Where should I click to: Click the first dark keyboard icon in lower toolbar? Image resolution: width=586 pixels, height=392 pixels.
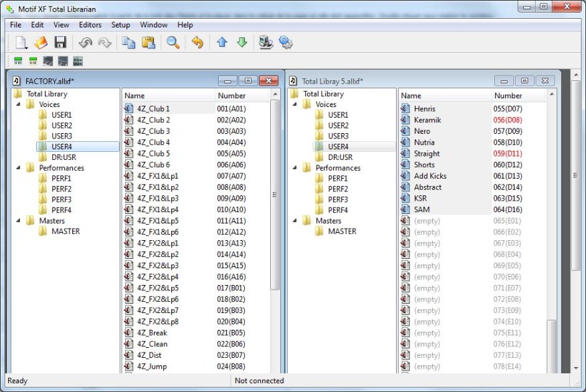pyautogui.click(x=48, y=61)
